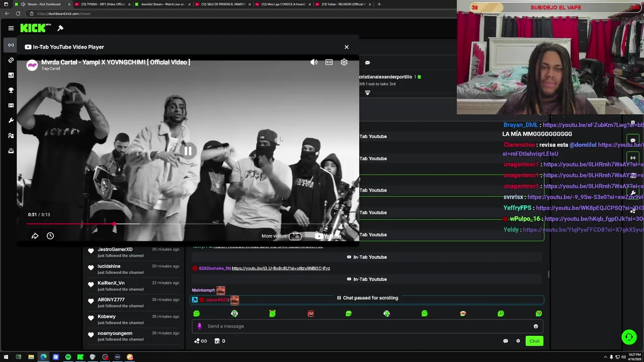Click noamyoungem follower entry
The image size is (644, 362).
133,336
